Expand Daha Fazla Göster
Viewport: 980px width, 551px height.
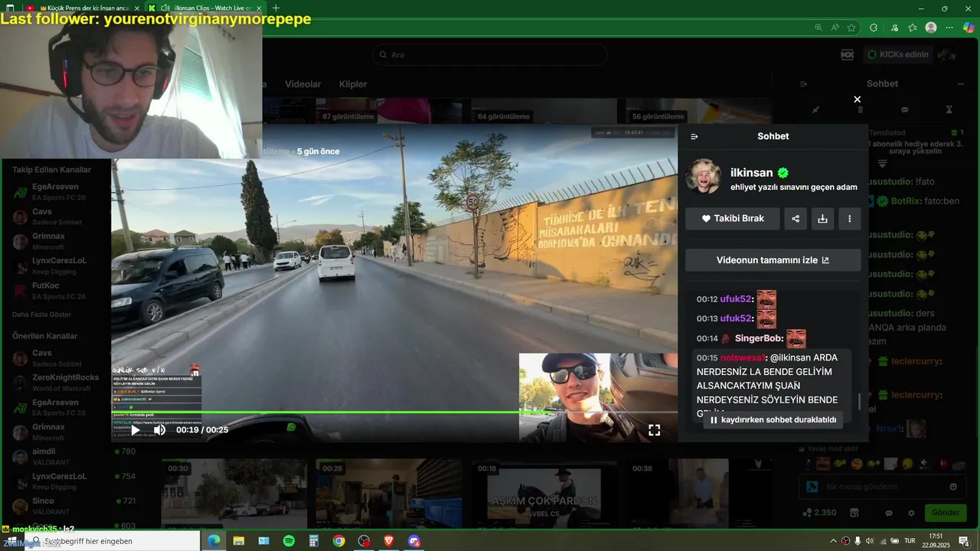coord(41,315)
